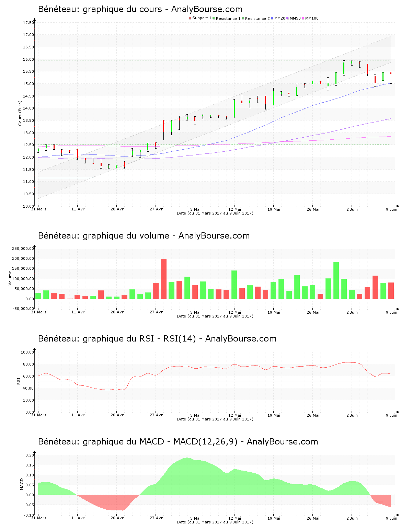Click the 40.00 RSI axis value
The height and width of the screenshot is (532, 412).
[x=28, y=388]
